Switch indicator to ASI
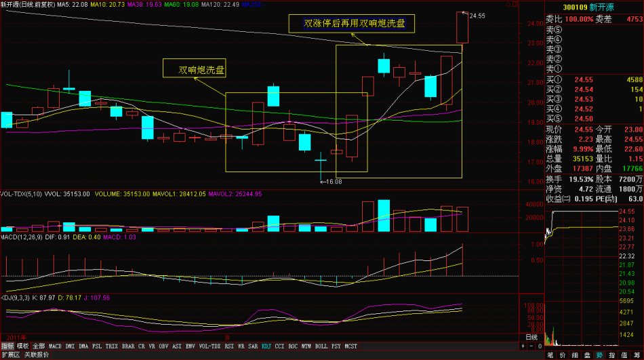 [x=177, y=346]
